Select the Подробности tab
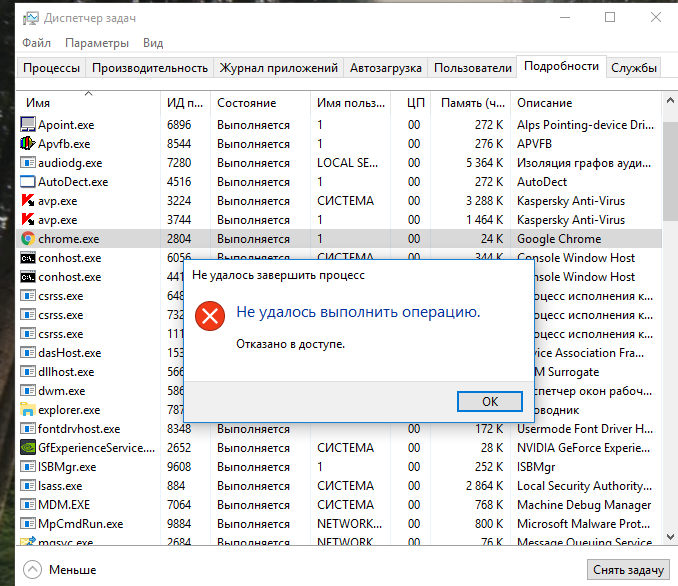This screenshot has width=678, height=586. pyautogui.click(x=561, y=66)
